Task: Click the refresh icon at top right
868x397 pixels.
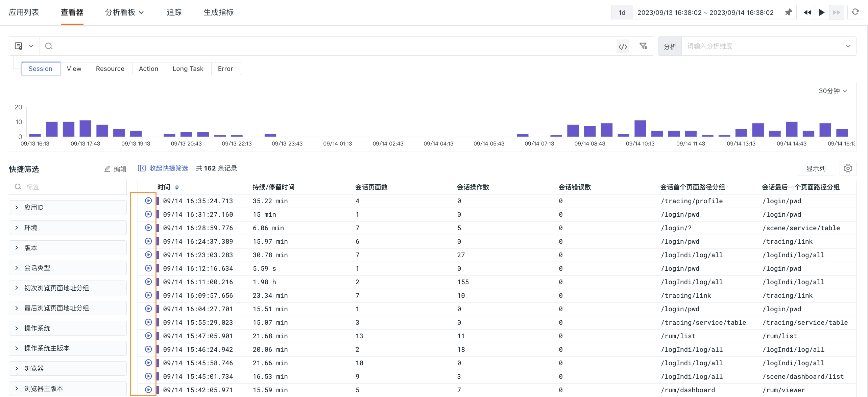Action: 855,12
